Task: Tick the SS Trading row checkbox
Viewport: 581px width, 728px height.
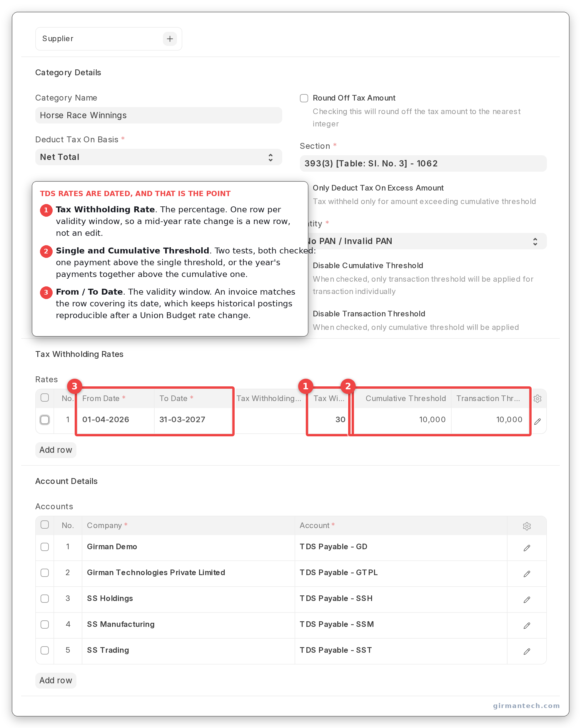Action: 45,650
